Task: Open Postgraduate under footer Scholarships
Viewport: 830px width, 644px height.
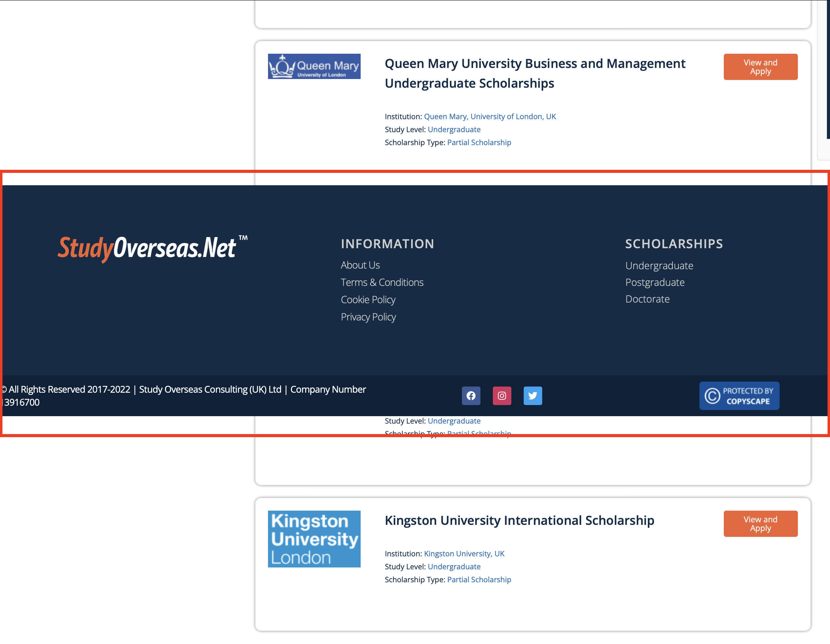Action: [655, 282]
